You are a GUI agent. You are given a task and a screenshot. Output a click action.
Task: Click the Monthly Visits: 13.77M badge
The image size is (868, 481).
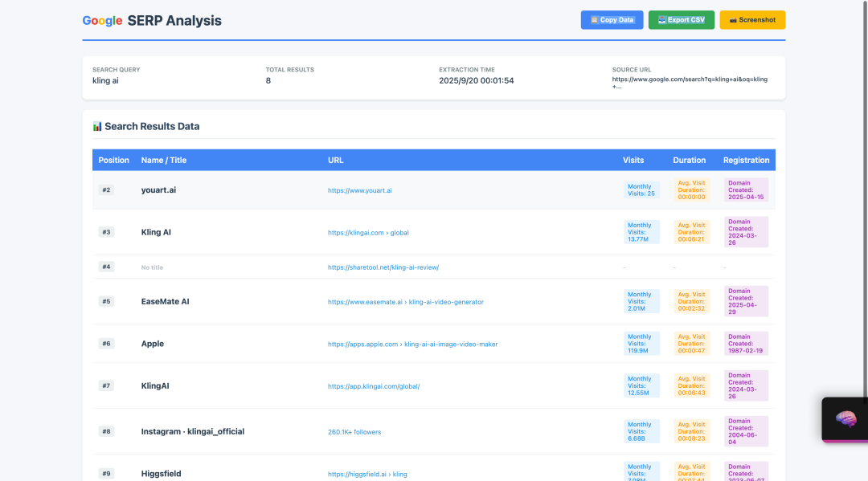(x=641, y=232)
